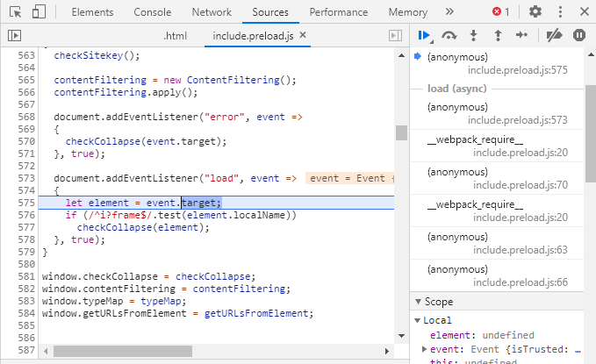The height and width of the screenshot is (364, 596).
Task: Close the include.preload.js tab
Action: coord(303,35)
